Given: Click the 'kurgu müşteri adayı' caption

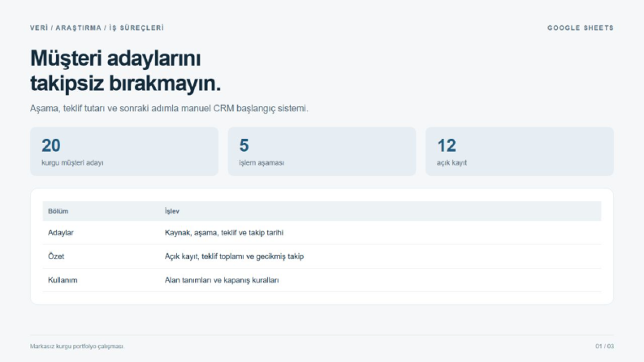Looking at the screenshot, I should (72, 162).
